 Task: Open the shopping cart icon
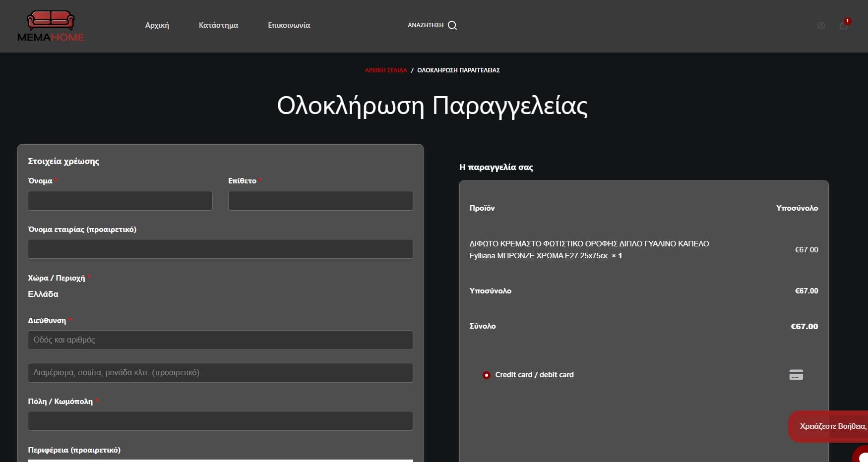coord(843,25)
